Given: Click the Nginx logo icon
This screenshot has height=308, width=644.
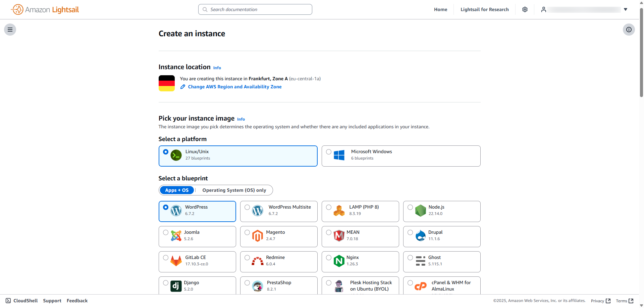Looking at the screenshot, I should click(x=339, y=261).
